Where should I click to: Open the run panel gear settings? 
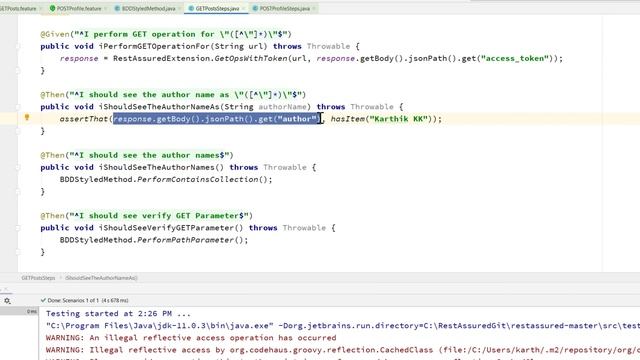click(x=7, y=301)
